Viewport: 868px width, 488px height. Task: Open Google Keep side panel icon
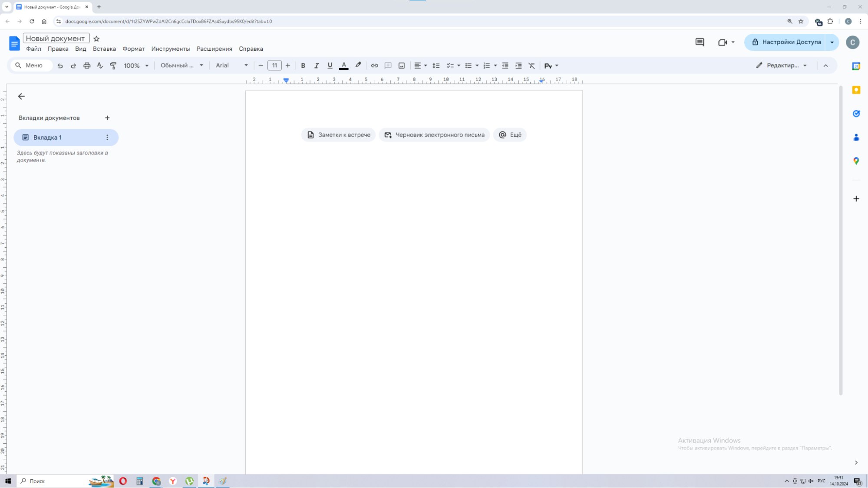856,90
